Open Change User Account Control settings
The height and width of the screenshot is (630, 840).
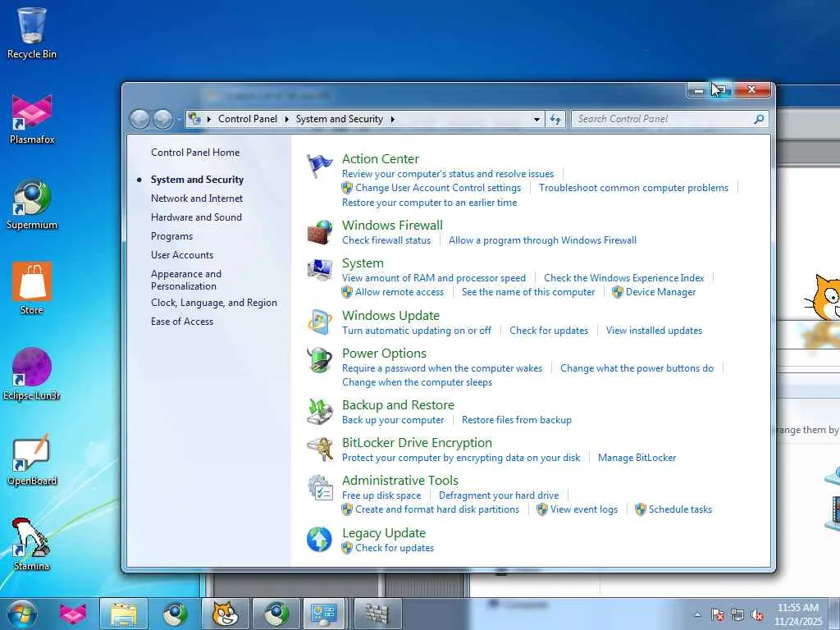click(438, 188)
